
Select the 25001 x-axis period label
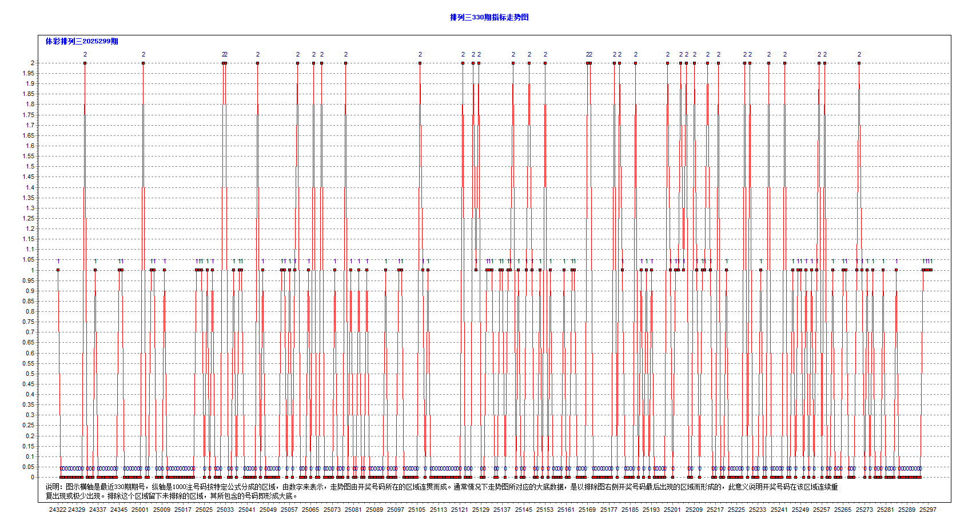point(140,510)
